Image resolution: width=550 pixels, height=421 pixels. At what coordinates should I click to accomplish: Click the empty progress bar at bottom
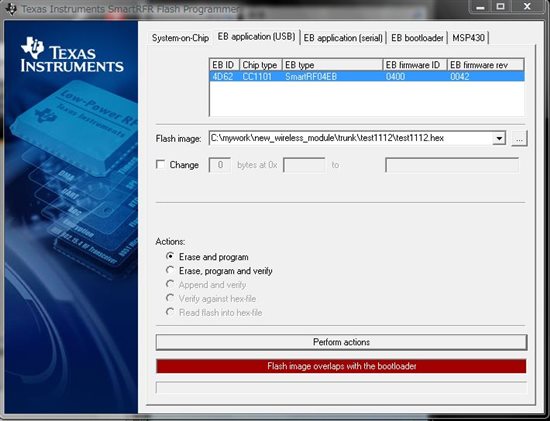tap(341, 388)
